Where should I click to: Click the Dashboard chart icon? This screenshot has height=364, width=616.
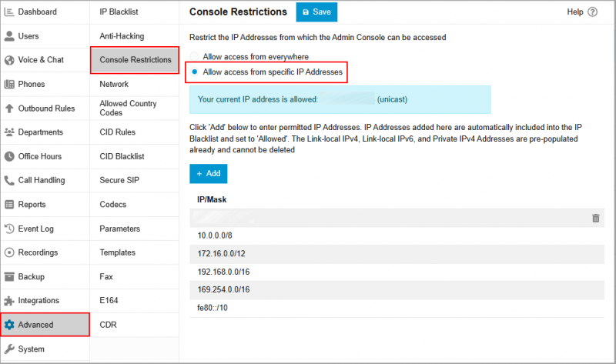pyautogui.click(x=9, y=12)
